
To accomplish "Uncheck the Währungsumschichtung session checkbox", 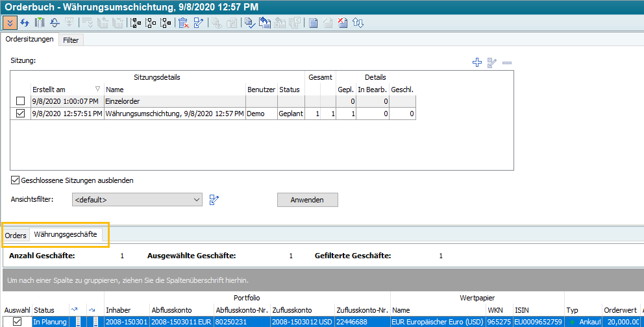I will (x=21, y=114).
